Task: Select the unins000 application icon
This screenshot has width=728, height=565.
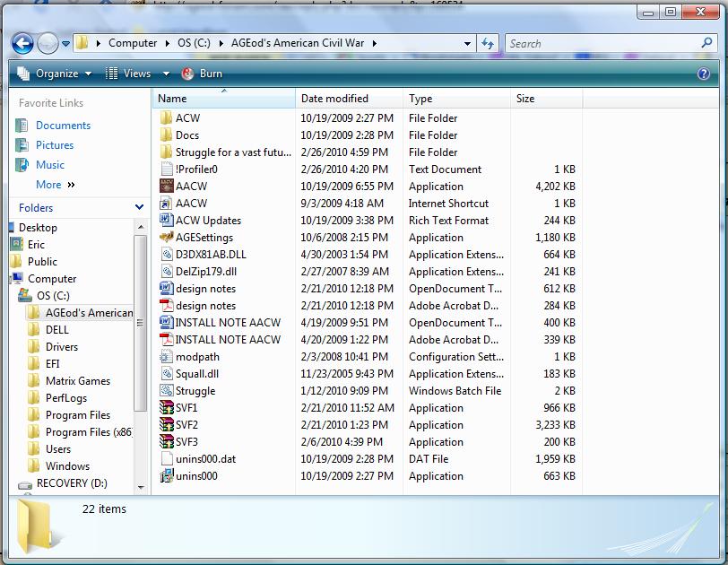Action: (x=166, y=476)
